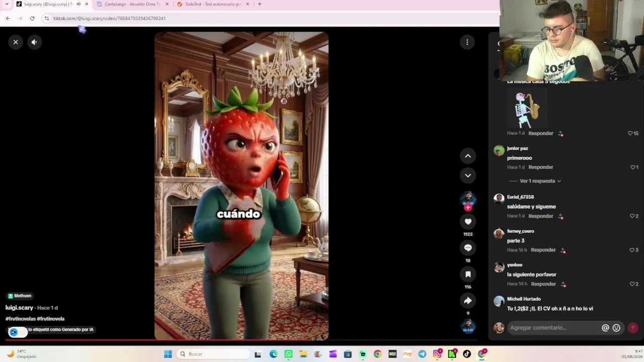Reply to the skeleton sticker comment
Image resolution: width=644 pixels, height=362 pixels.
541,133
